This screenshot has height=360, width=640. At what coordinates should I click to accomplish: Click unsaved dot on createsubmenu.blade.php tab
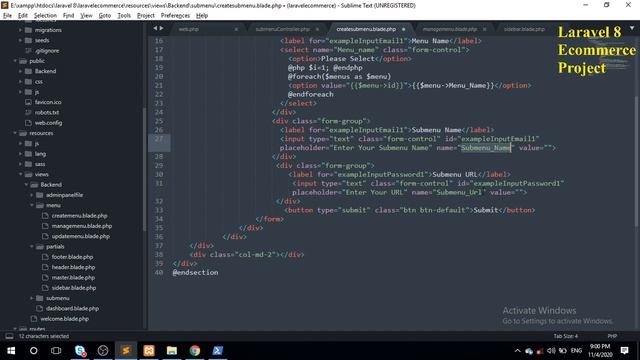pyautogui.click(x=403, y=29)
